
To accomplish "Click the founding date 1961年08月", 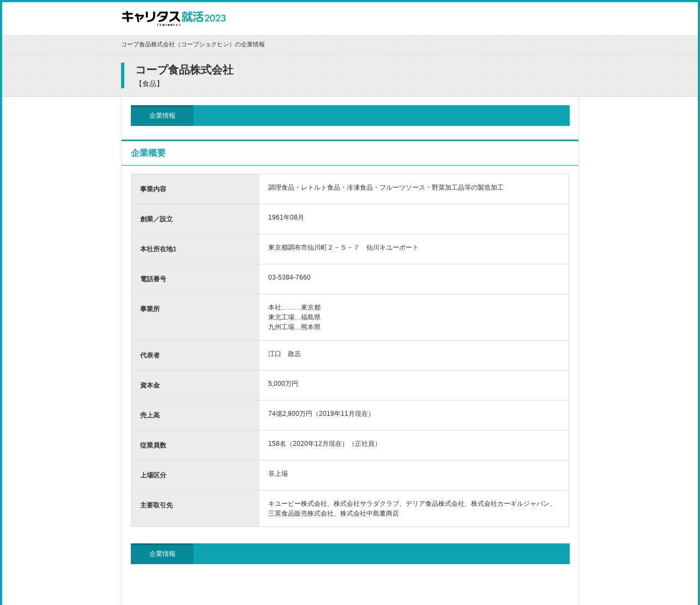I will (x=286, y=217).
